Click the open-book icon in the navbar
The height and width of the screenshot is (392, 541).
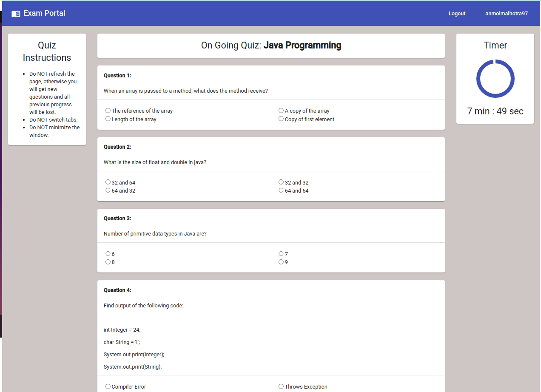click(16, 13)
